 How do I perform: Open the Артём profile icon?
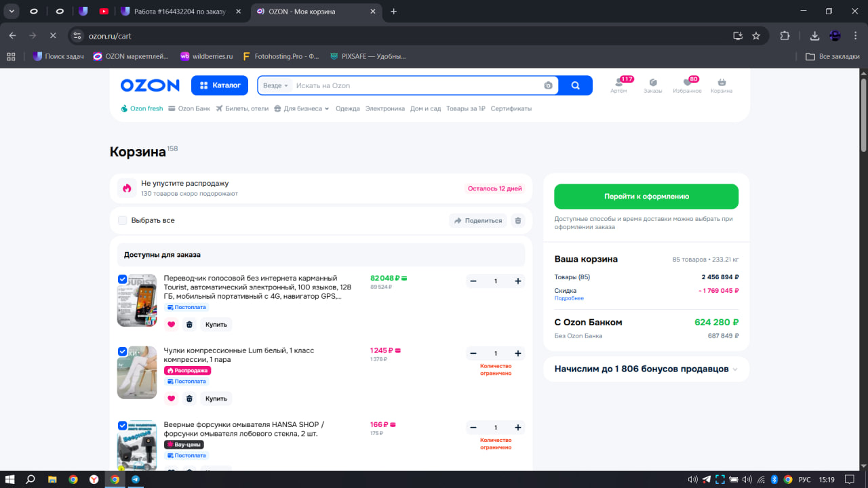pos(618,85)
